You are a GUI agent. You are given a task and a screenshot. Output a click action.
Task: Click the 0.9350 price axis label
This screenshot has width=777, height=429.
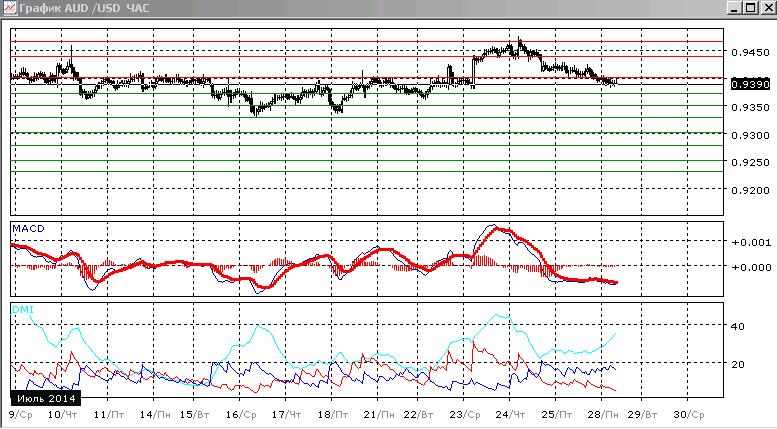[750, 107]
